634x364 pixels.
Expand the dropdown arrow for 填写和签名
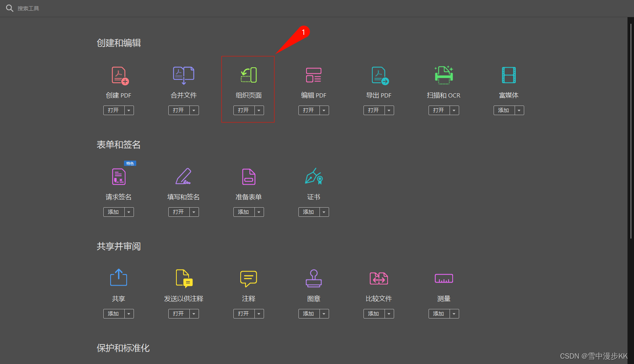click(x=194, y=212)
